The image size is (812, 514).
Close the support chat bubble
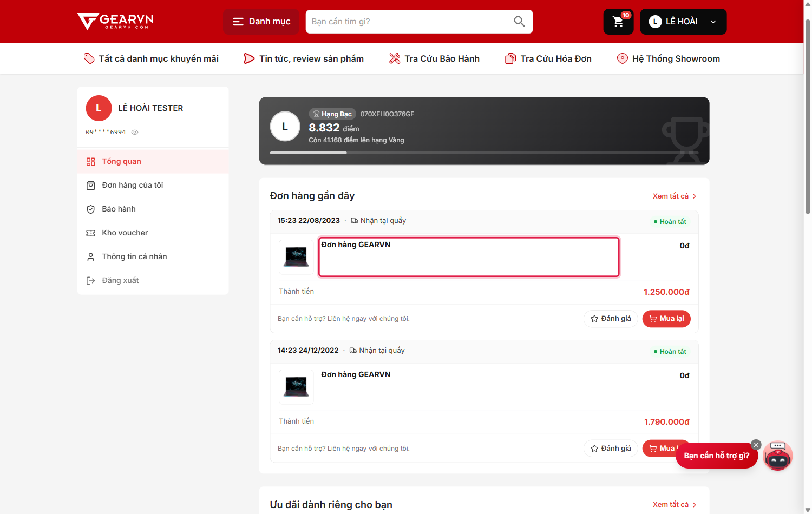pos(756,445)
